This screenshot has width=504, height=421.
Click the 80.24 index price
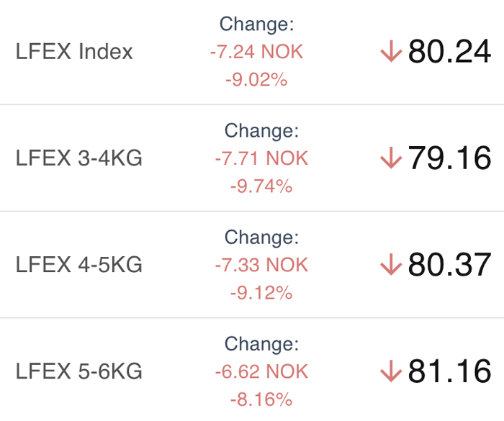pyautogui.click(x=449, y=51)
